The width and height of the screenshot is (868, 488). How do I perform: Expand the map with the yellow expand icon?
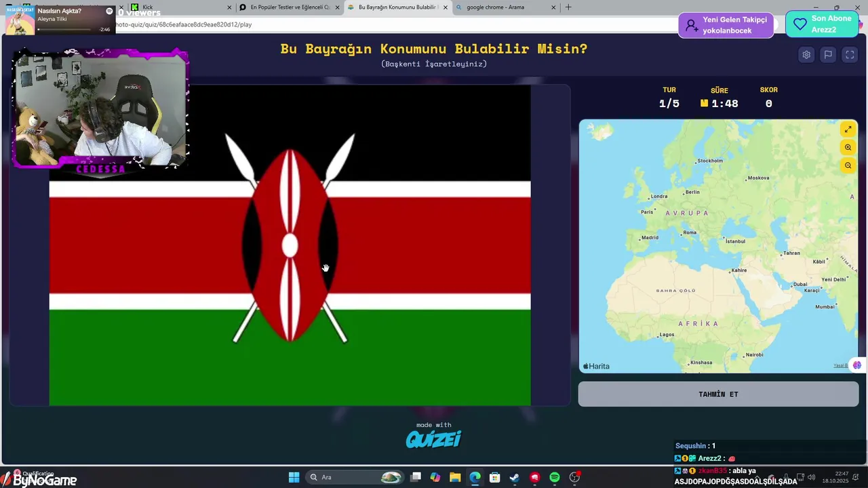click(848, 129)
